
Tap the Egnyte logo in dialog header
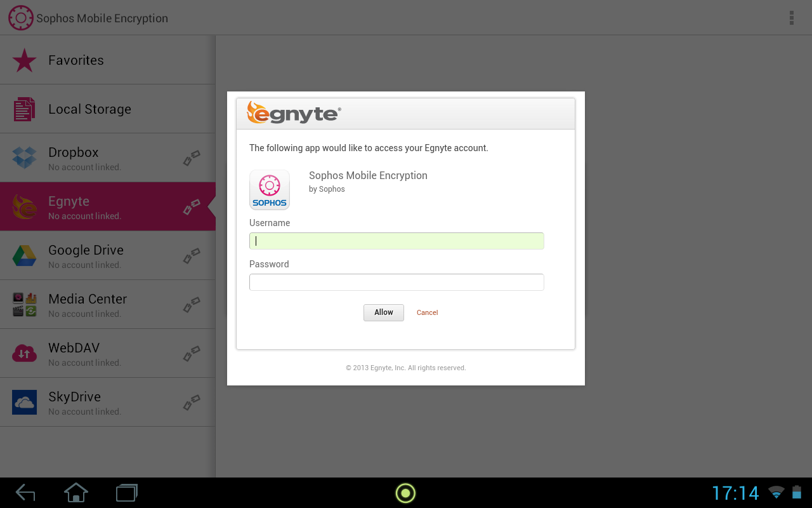tap(294, 113)
